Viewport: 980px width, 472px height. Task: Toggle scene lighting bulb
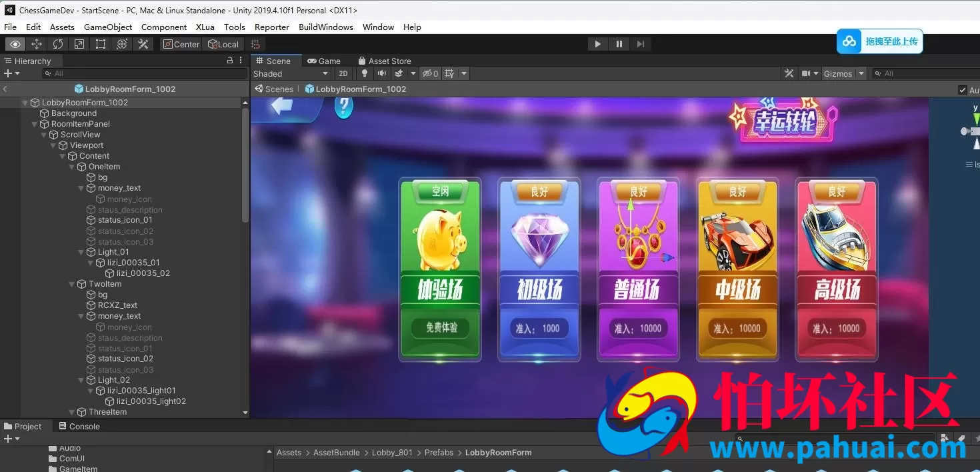tap(365, 73)
